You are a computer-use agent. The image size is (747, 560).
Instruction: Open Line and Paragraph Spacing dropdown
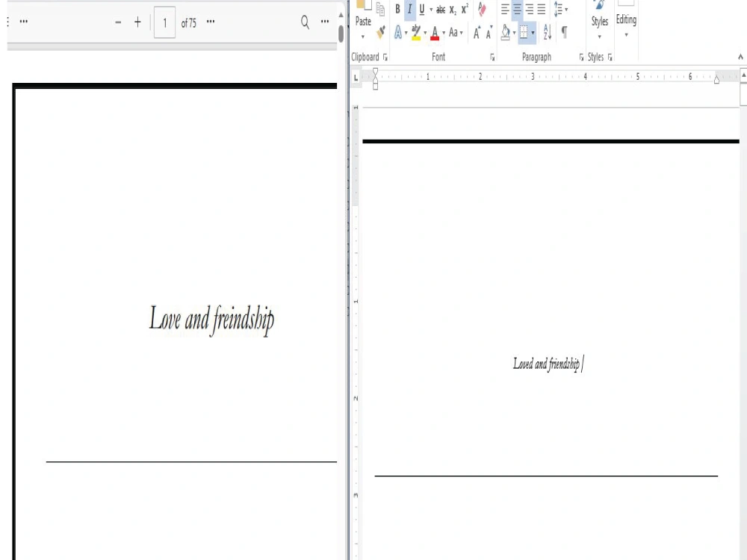tap(560, 9)
